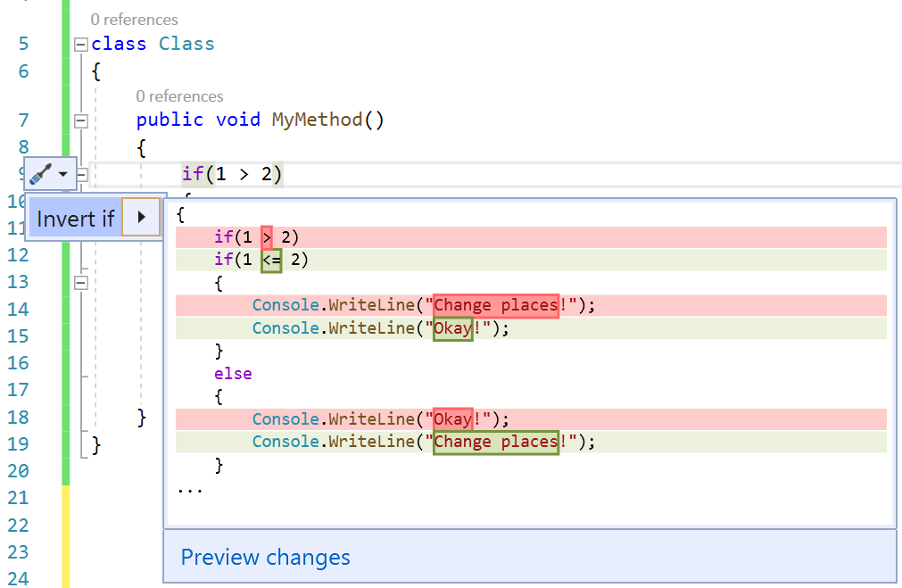Click the added Okay! WriteLine preview line
The image size is (902, 588).
tap(531, 328)
